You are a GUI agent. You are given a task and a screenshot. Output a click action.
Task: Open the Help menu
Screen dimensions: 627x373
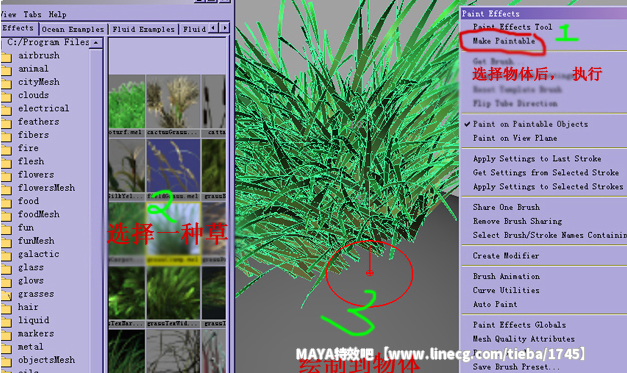pos(58,14)
